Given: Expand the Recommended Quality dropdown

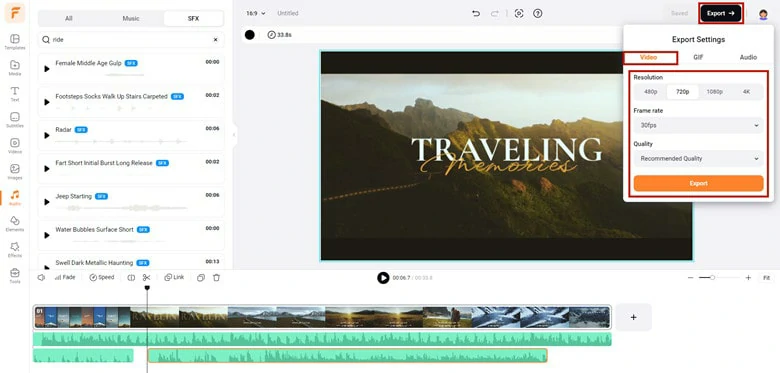Looking at the screenshot, I should [x=698, y=159].
